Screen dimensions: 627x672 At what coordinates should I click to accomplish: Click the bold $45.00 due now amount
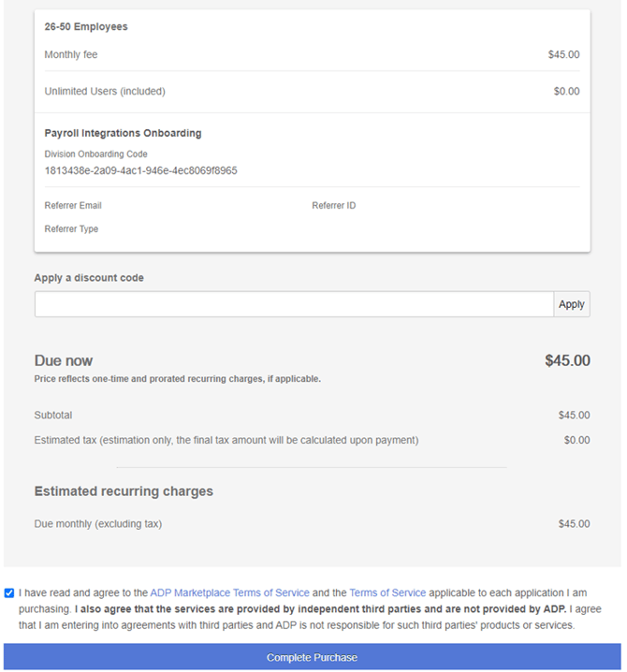567,360
